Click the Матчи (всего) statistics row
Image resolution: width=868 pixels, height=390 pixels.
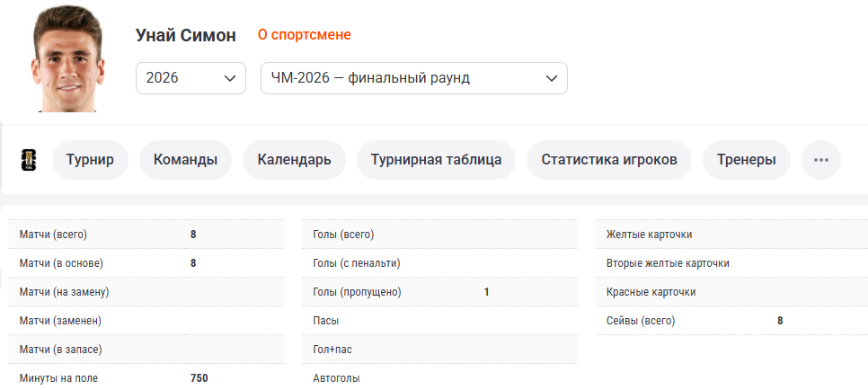click(x=146, y=235)
